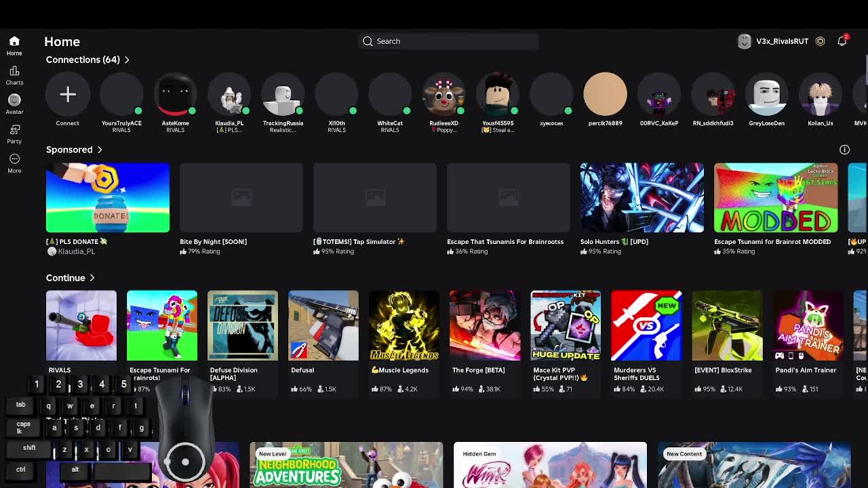Click the V3x_RivalsRUT profile avatar
Screen dimensions: 868x488
pos(745,41)
